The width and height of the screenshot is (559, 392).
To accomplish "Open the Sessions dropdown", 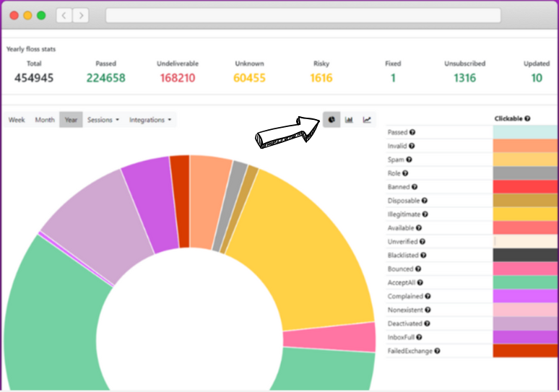I will point(103,120).
